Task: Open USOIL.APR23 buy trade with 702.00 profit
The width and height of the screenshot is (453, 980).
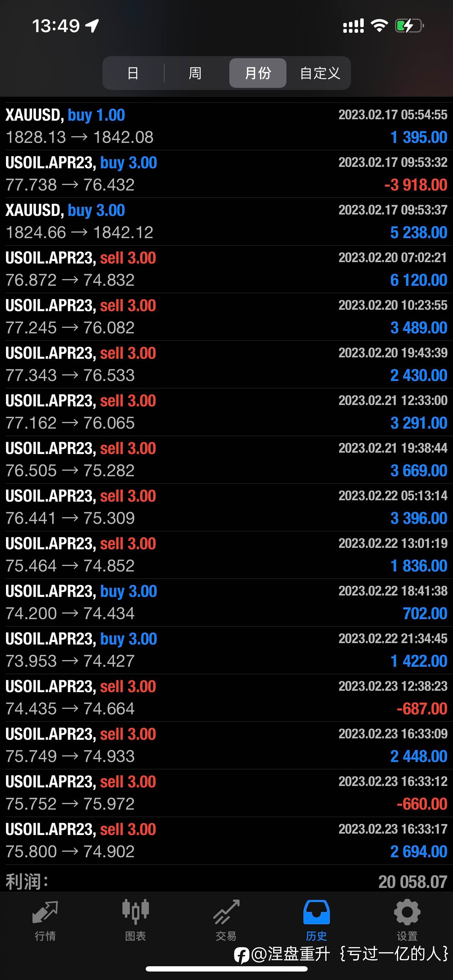Action: tap(226, 602)
